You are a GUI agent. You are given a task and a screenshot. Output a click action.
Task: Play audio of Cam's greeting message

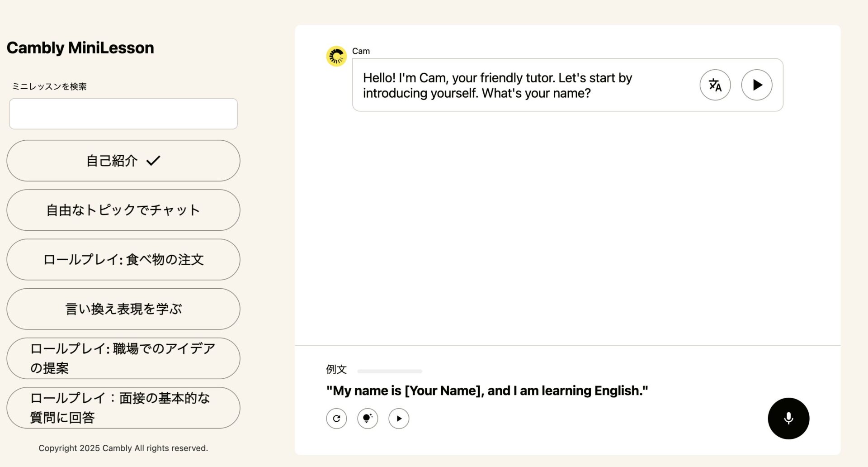tap(756, 85)
